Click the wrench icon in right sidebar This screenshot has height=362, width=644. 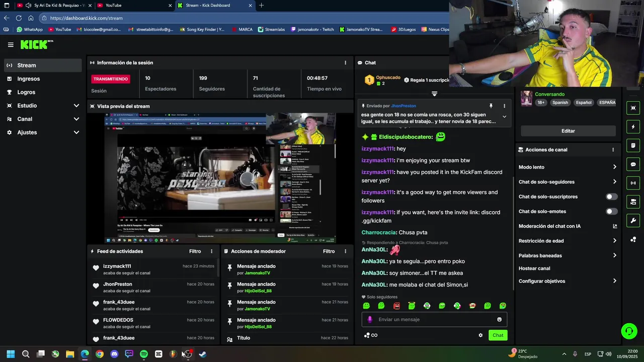tap(633, 221)
